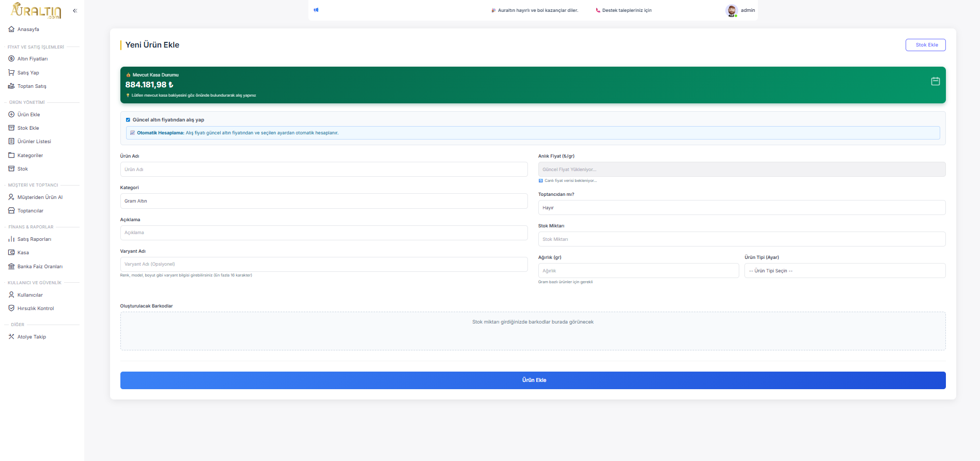Open the Kategori dropdown
Image resolution: width=980 pixels, height=461 pixels.
[x=323, y=201]
